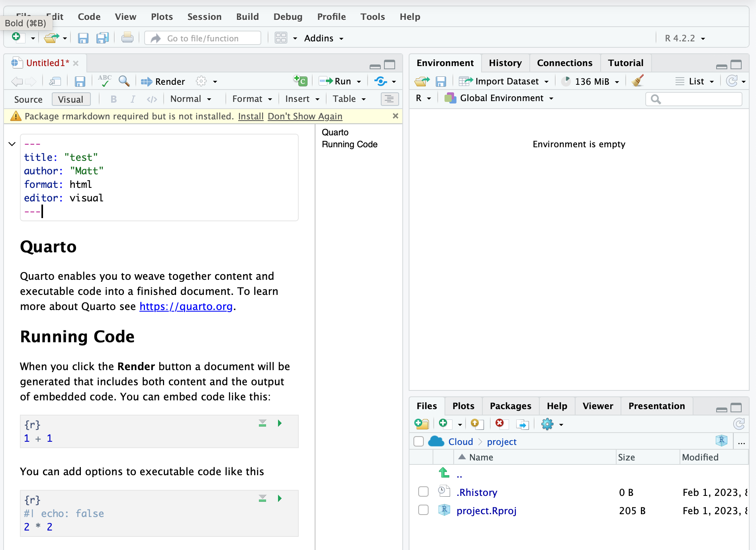Switch to the History tab
756x550 pixels.
(505, 63)
